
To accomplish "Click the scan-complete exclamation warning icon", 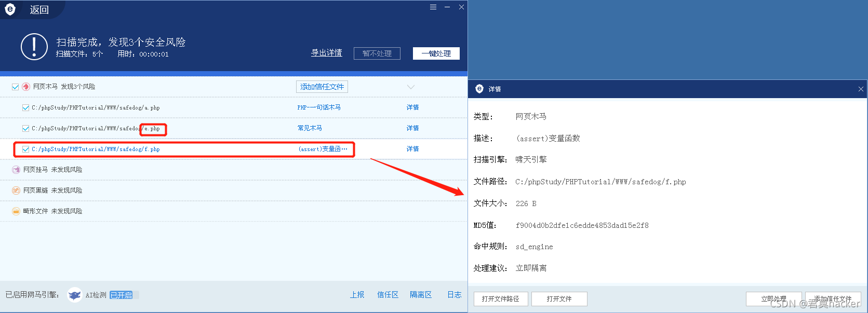I will [34, 47].
